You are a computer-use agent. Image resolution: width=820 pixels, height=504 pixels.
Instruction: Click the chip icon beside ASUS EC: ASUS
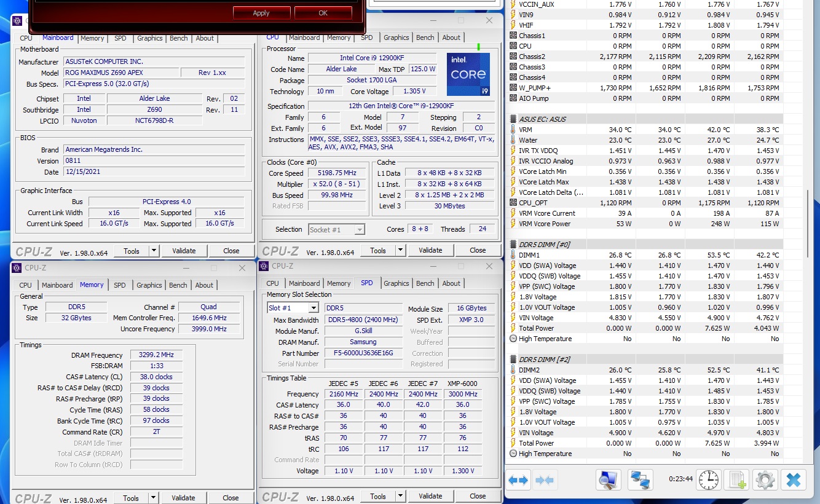point(513,119)
